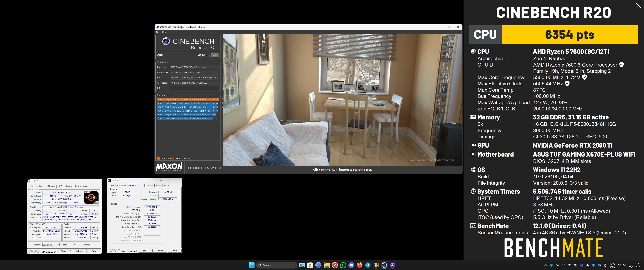The width and height of the screenshot is (644, 270).
Task: Open File Explorer from taskbar
Action: click(326, 265)
